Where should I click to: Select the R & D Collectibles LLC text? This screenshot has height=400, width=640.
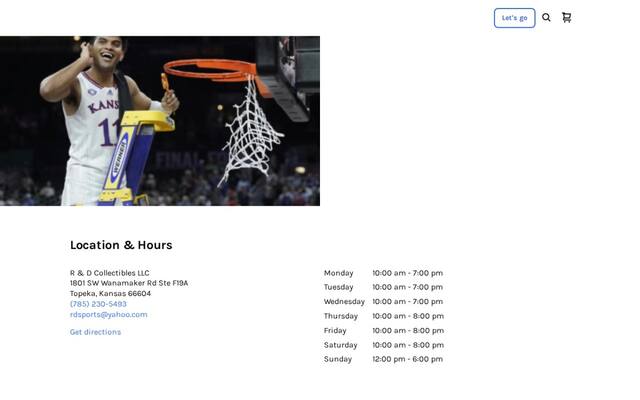110,273
